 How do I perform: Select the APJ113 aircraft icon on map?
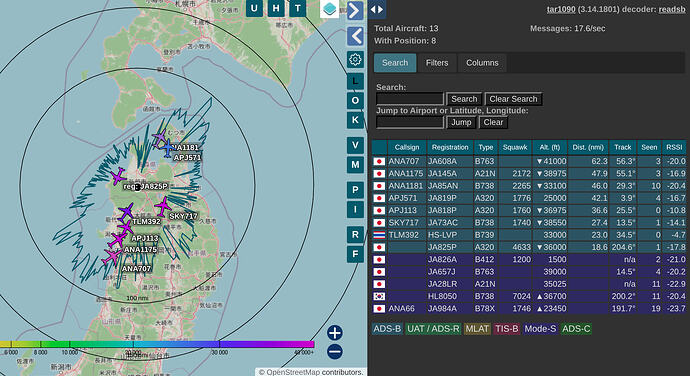(125, 228)
